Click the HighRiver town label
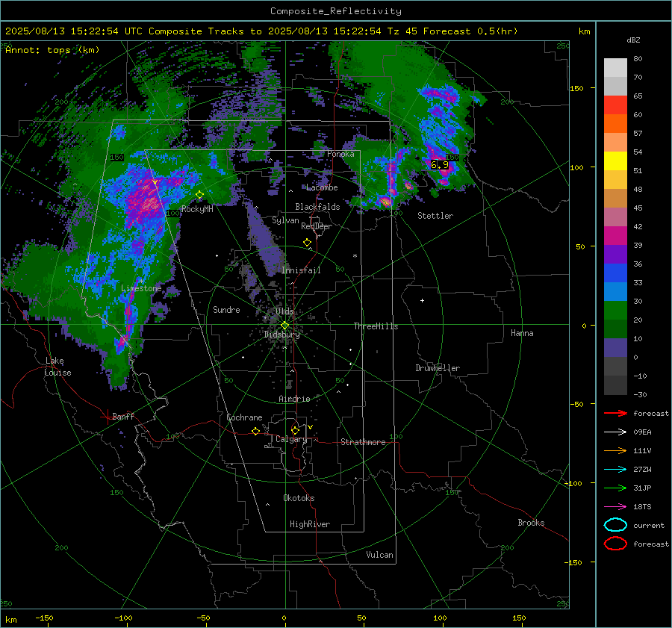The width and height of the screenshot is (672, 628). (x=309, y=524)
